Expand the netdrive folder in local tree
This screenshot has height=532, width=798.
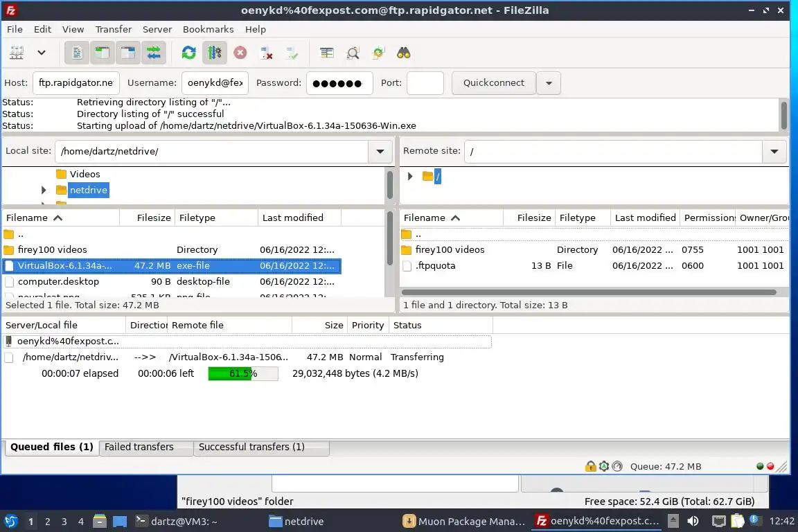pyautogui.click(x=44, y=190)
